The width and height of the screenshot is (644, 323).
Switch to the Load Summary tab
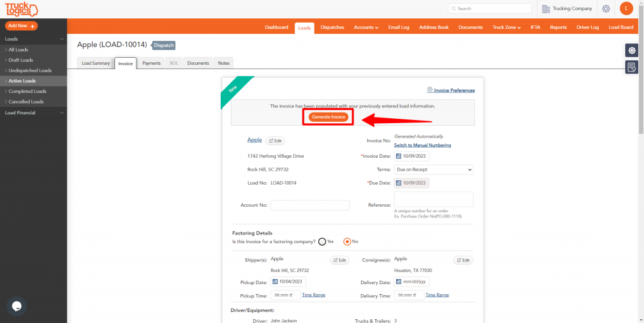(x=96, y=63)
